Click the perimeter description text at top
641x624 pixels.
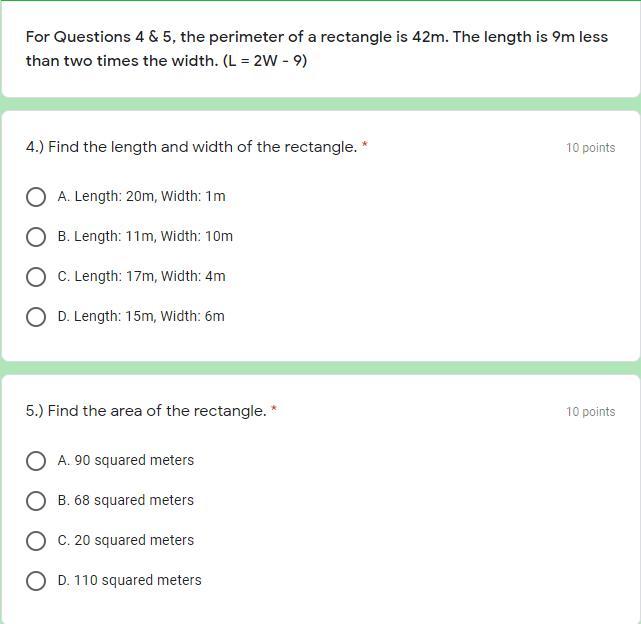click(316, 48)
